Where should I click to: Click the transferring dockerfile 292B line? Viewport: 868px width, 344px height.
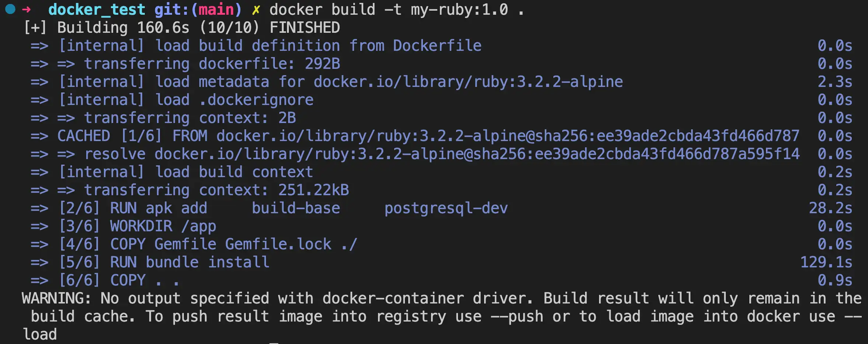click(212, 64)
